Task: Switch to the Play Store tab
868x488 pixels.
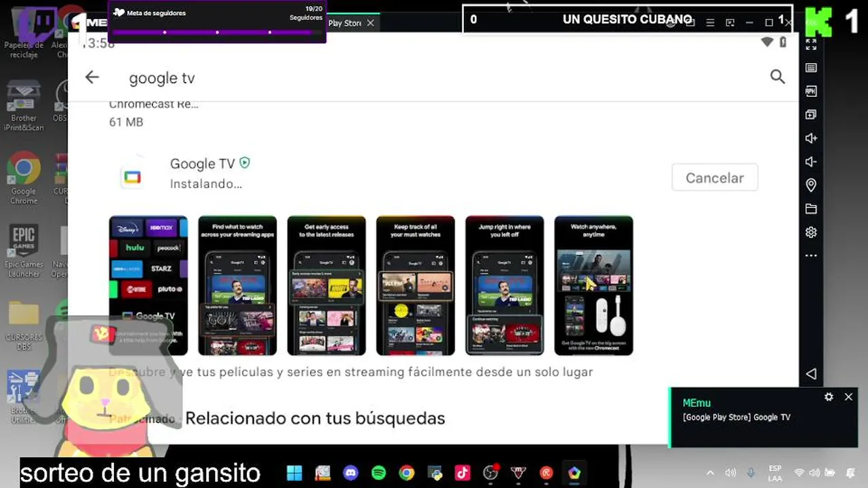Action: [344, 23]
